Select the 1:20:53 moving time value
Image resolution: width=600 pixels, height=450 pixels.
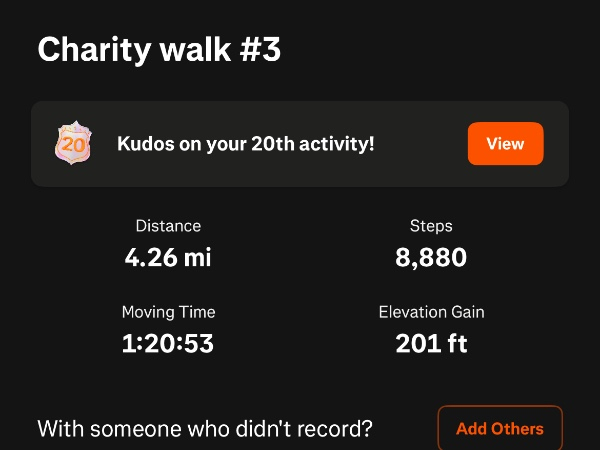[x=168, y=344]
